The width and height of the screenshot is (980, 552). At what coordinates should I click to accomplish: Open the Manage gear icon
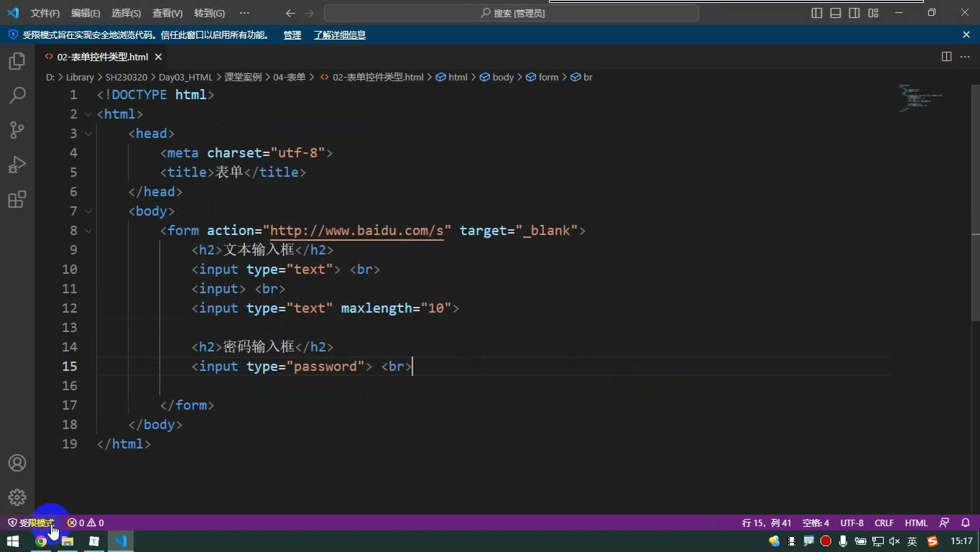click(x=17, y=497)
